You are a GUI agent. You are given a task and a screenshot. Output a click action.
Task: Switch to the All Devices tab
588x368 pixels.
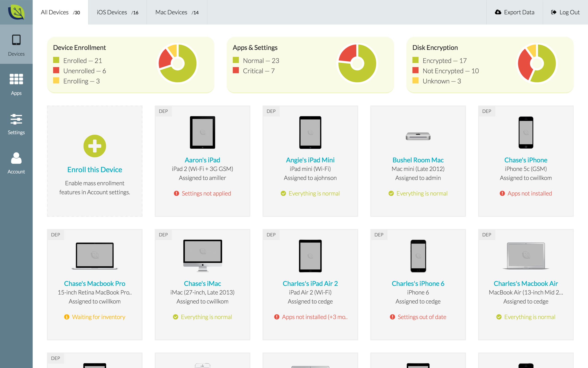(60, 12)
